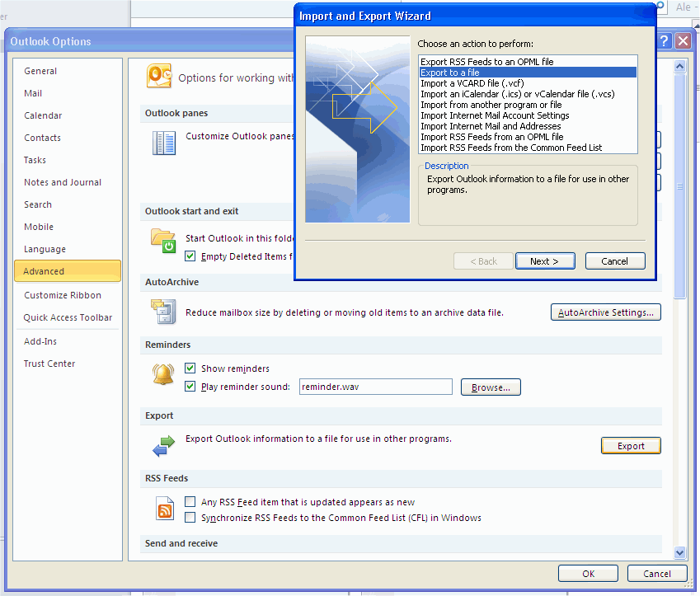Select the Customize Ribbon category
700x596 pixels.
click(60, 295)
